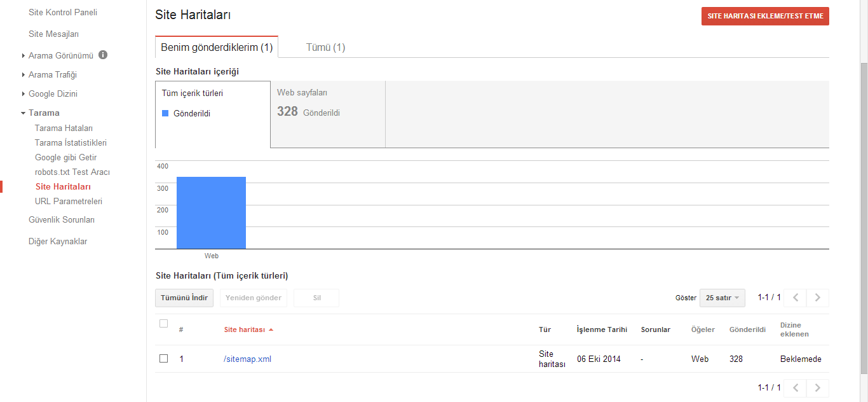Click the Yeniden gönder button

click(x=254, y=298)
